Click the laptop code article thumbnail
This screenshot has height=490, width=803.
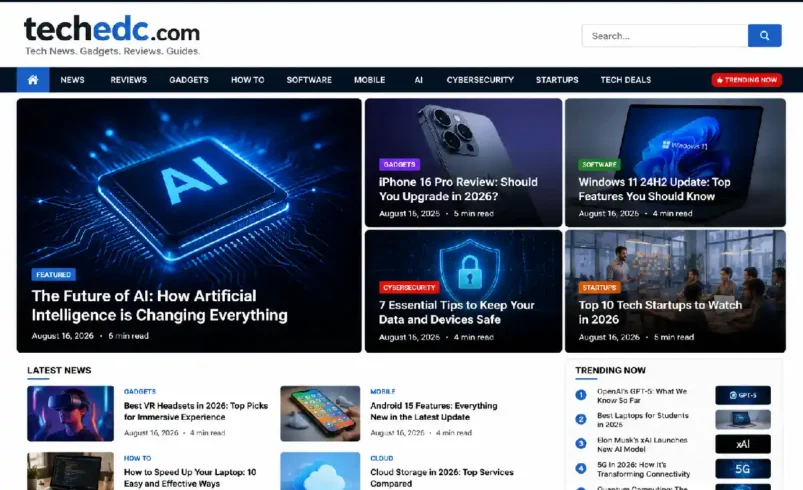(71, 471)
